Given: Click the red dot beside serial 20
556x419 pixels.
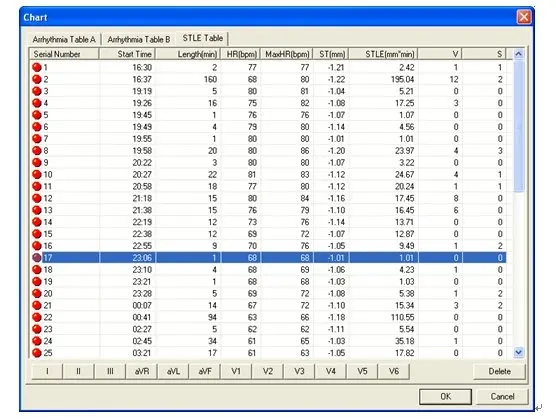Looking at the screenshot, I should (37, 293).
